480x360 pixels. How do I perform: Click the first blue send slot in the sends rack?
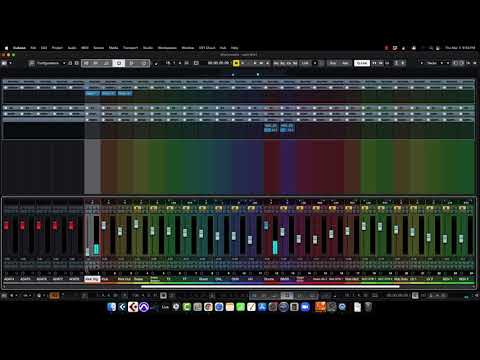271,128
